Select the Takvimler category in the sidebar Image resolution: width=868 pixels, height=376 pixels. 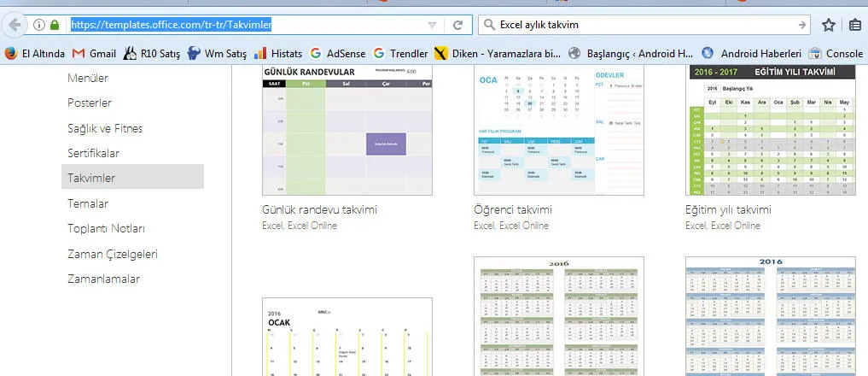pos(91,178)
